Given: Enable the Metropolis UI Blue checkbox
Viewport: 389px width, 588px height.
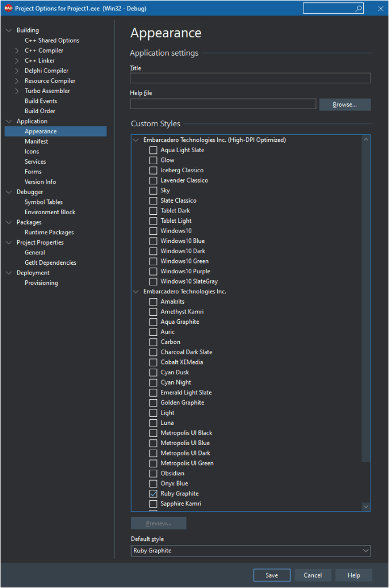Looking at the screenshot, I should tap(153, 443).
